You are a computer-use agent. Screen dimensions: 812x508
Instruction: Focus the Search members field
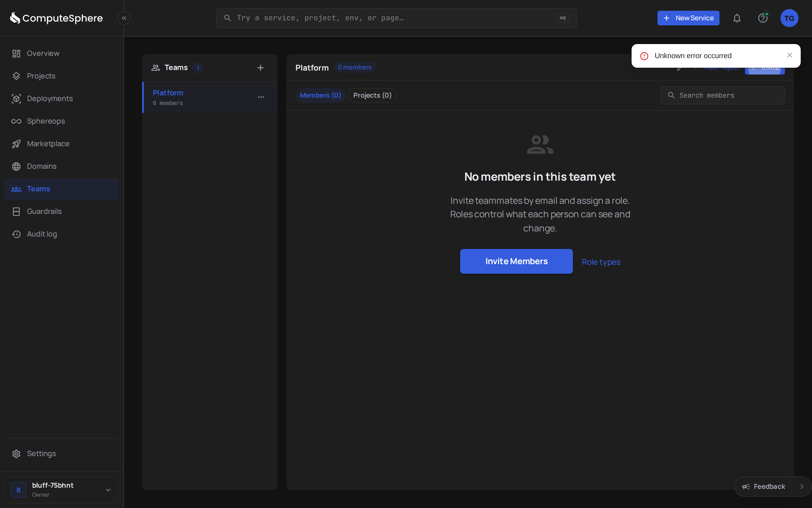(723, 95)
